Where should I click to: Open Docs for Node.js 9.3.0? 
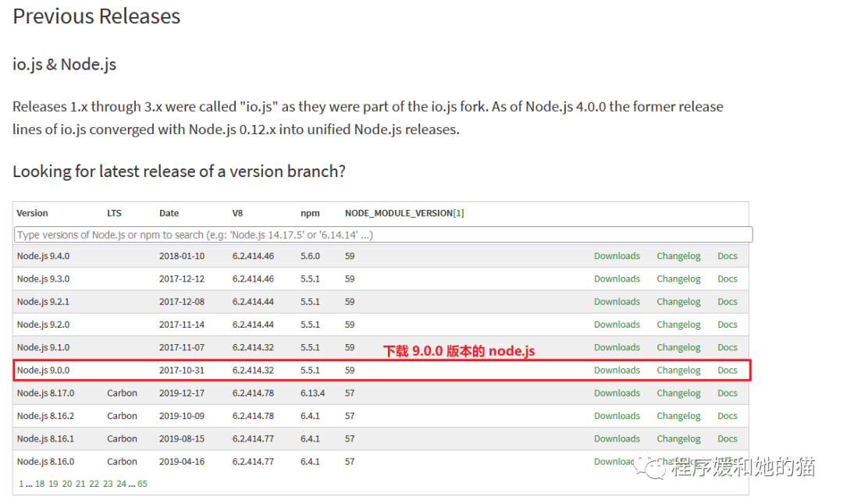click(727, 279)
